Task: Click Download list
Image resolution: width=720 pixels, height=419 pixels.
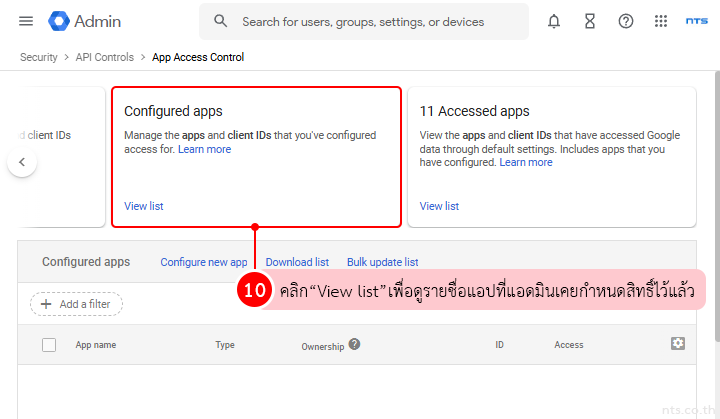Action: click(x=297, y=262)
